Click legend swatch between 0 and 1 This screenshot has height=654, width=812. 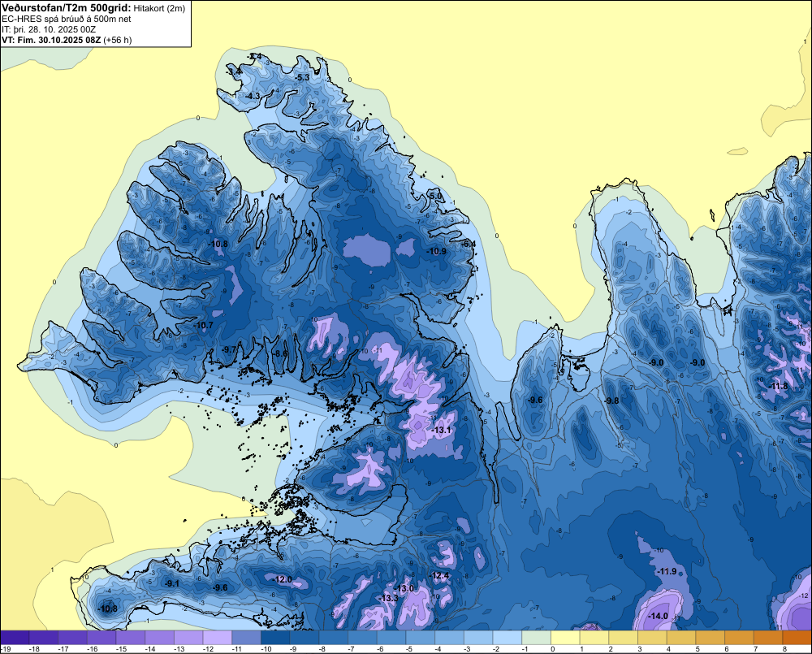(565, 637)
